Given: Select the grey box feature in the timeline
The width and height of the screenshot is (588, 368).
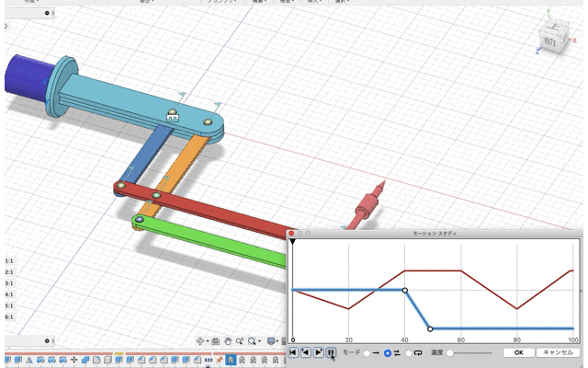Looking at the screenshot, I should click(x=107, y=360).
